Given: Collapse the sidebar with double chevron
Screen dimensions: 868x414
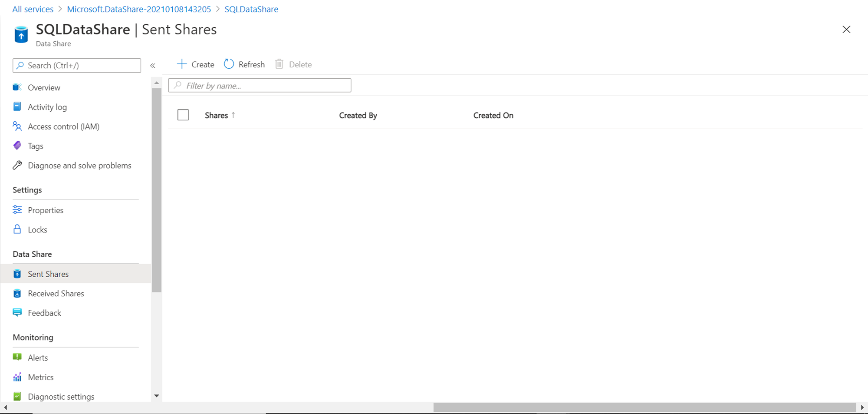Looking at the screenshot, I should point(153,66).
